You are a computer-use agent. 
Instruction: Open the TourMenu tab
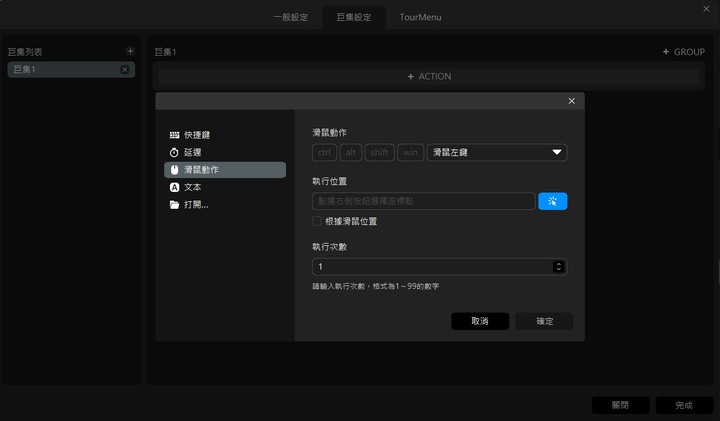click(420, 17)
